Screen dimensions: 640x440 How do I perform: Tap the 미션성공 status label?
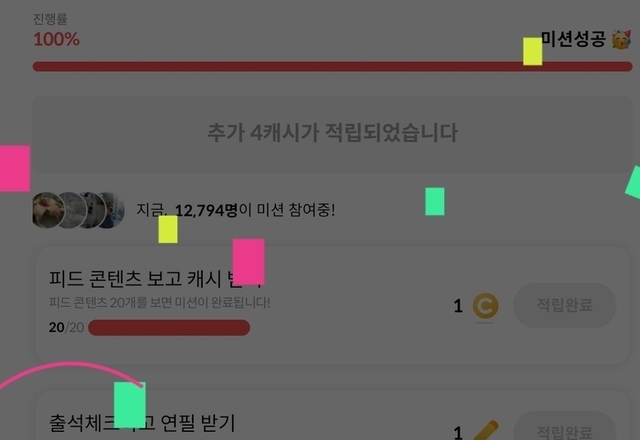pos(573,39)
